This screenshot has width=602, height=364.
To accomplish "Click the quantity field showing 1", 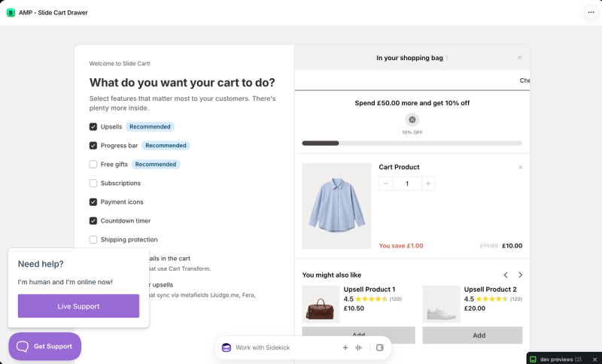I will click(407, 184).
